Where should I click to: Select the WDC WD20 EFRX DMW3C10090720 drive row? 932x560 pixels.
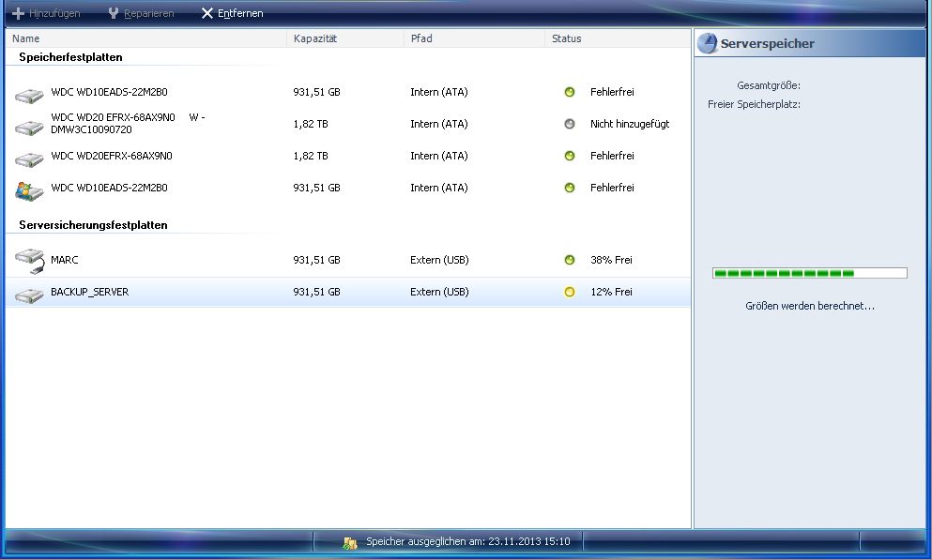point(128,124)
